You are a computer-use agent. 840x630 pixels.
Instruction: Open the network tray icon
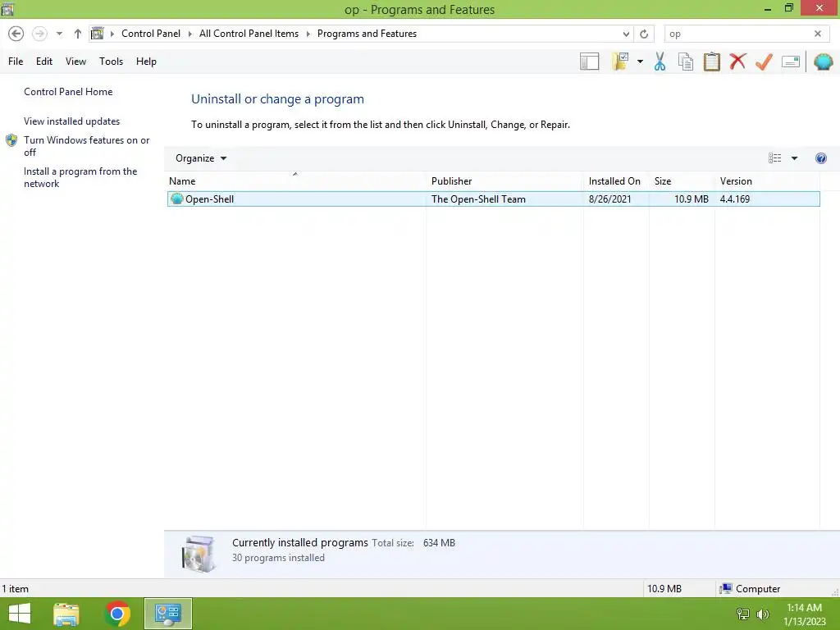click(743, 614)
